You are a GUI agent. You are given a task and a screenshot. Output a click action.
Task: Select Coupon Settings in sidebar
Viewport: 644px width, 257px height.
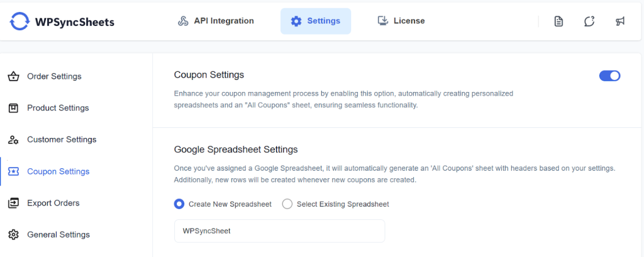[x=58, y=171]
